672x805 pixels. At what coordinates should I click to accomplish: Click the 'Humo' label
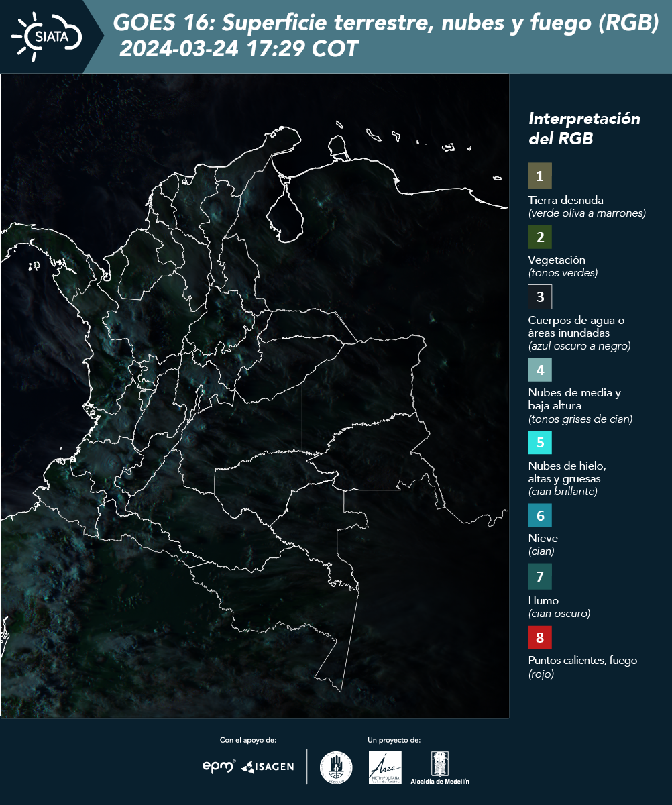pos(543,600)
